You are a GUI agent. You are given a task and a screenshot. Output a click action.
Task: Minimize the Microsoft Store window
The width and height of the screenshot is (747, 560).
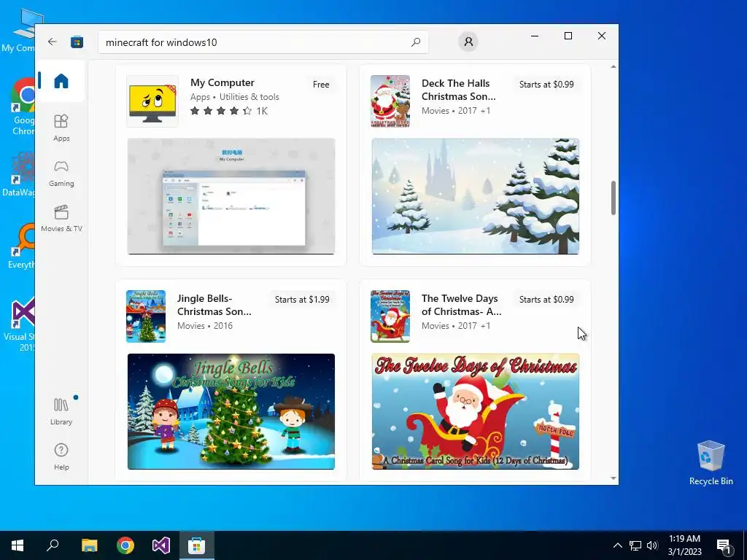coord(535,36)
